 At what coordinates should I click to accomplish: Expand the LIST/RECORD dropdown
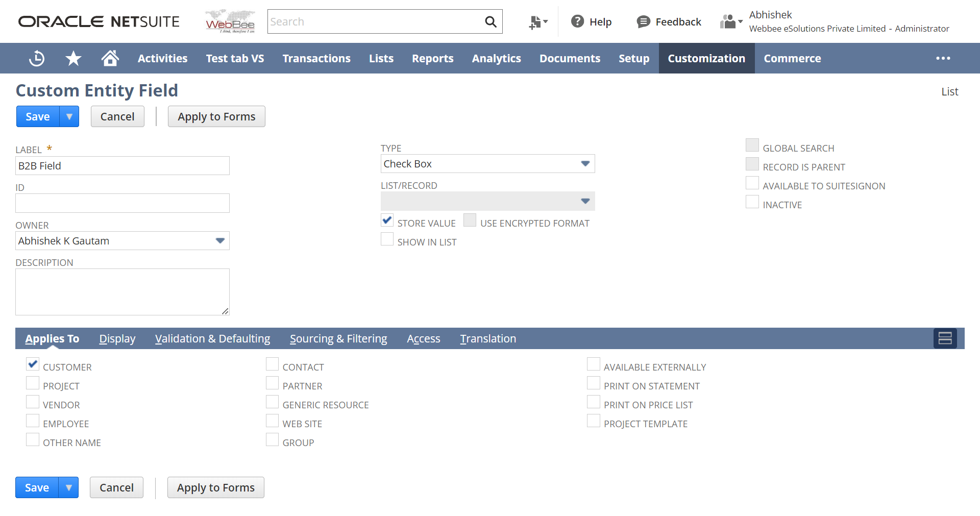click(585, 201)
